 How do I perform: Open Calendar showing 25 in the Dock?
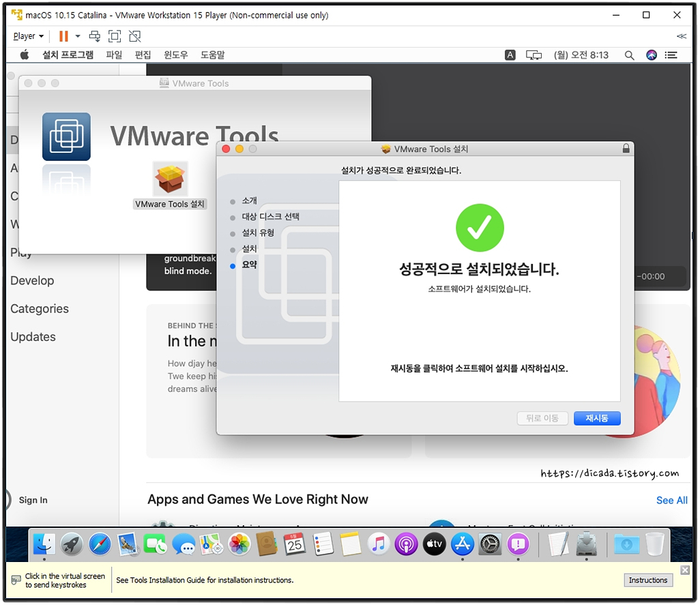295,544
